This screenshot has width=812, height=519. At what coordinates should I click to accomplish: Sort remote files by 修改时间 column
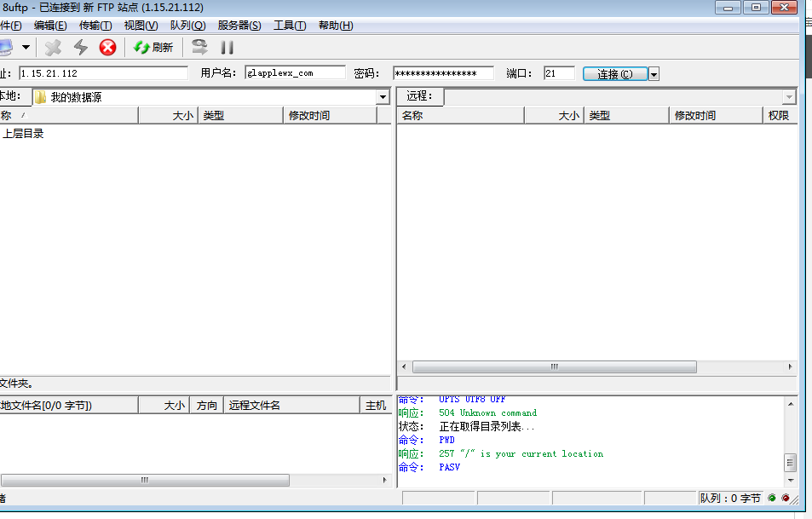[717, 116]
